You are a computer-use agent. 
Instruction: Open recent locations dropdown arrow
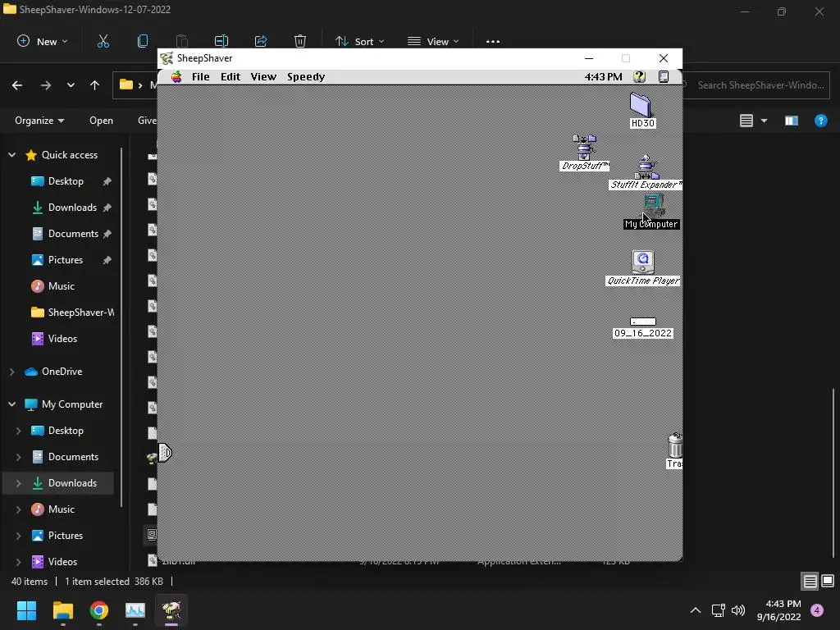tap(71, 85)
